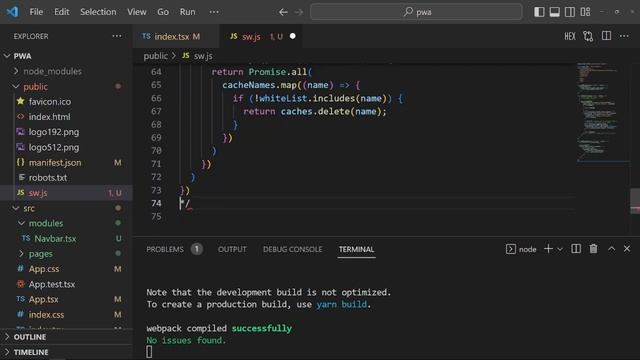The height and width of the screenshot is (360, 640).
Task: Select the node terminal instance
Action: [521, 249]
